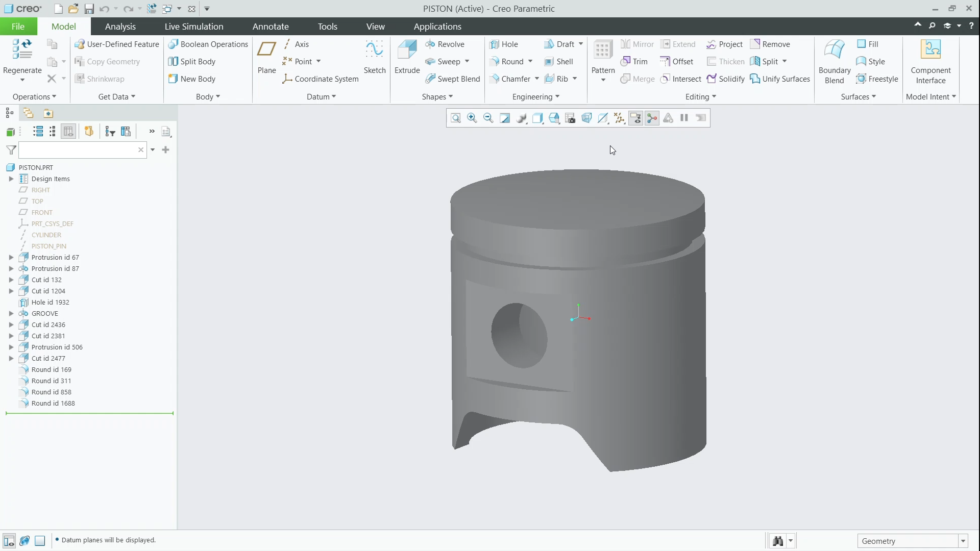
Task: Click the model tree search field
Action: click(83, 150)
